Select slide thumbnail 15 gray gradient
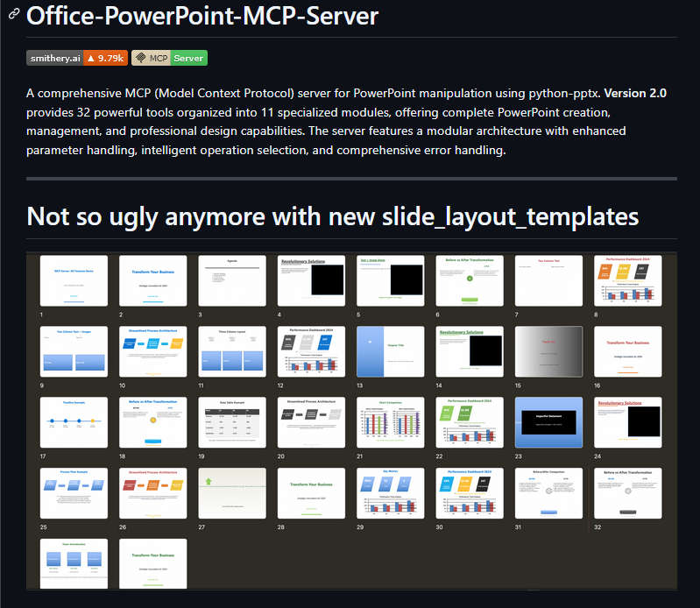Viewport: 700px width, 608px height. [x=548, y=352]
